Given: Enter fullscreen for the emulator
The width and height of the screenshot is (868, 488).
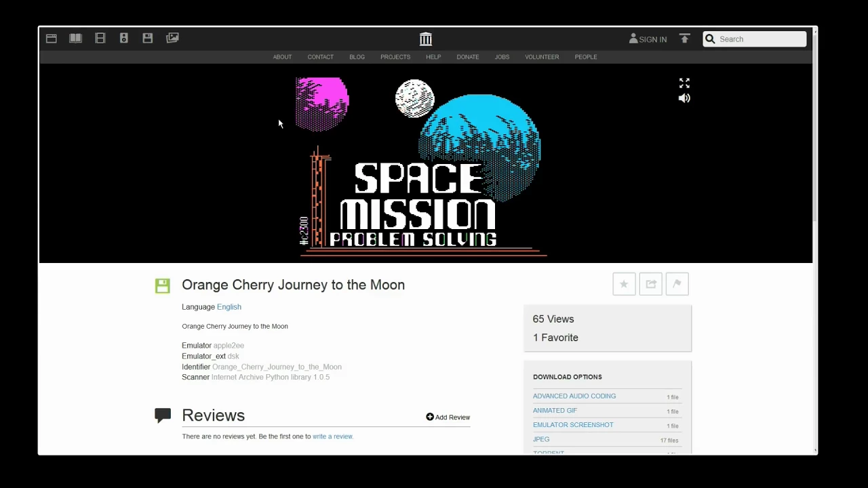Looking at the screenshot, I should [684, 83].
